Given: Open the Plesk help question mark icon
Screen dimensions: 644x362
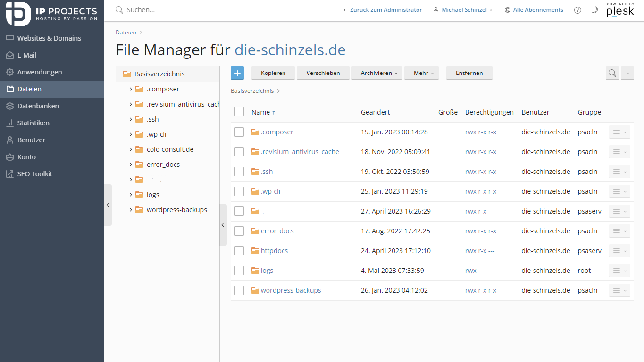Looking at the screenshot, I should [x=577, y=9].
